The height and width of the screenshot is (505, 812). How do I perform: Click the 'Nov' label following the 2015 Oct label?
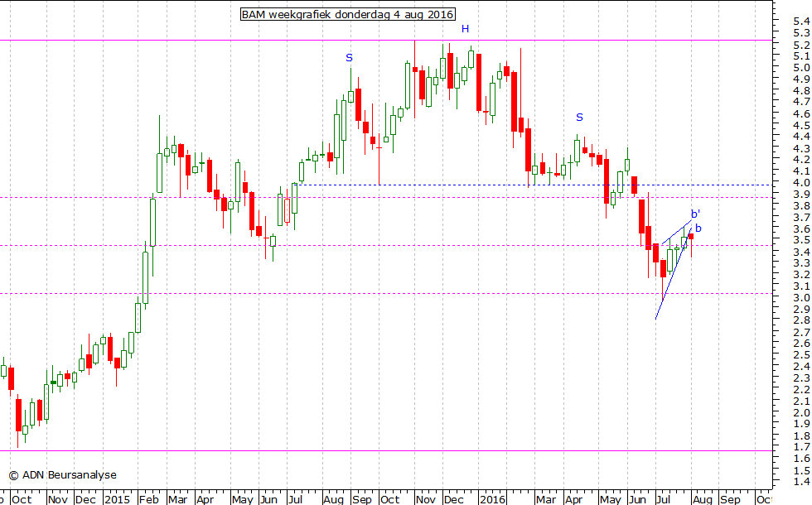pos(425,499)
